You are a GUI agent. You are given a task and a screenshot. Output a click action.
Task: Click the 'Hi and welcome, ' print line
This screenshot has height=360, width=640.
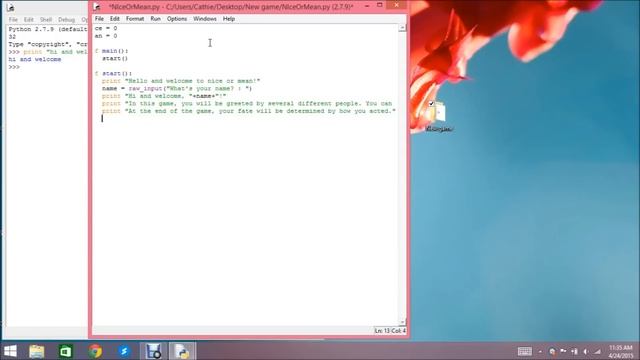click(x=164, y=96)
